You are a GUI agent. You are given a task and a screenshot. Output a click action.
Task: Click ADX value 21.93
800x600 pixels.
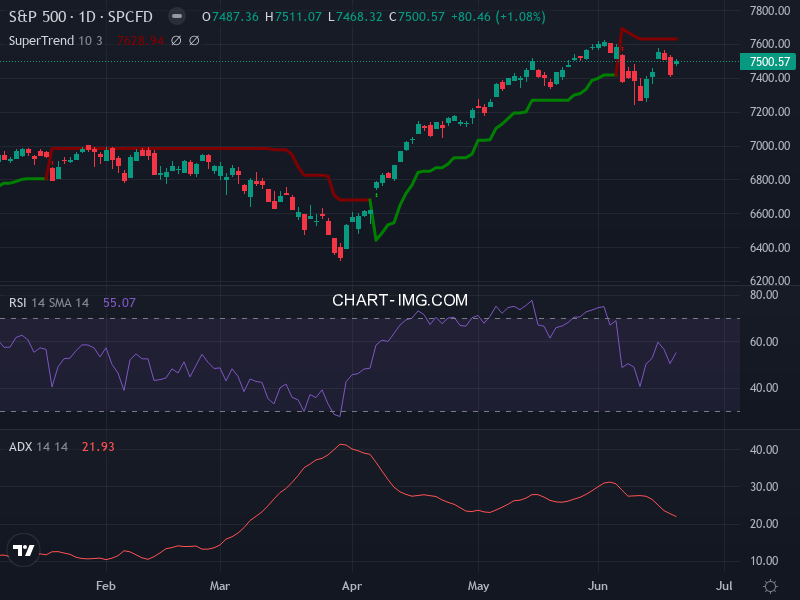tap(98, 447)
